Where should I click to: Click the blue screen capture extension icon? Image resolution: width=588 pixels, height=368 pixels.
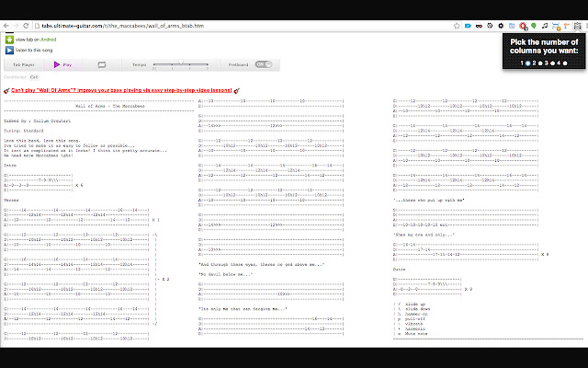556,27
